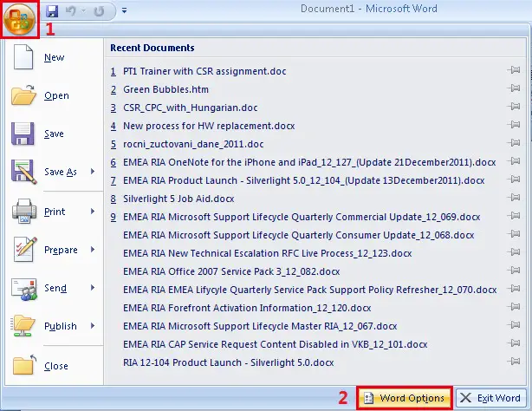Image resolution: width=532 pixels, height=411 pixels.
Task: Click the Save floppy icon in Quick Access
Action: coord(52,11)
